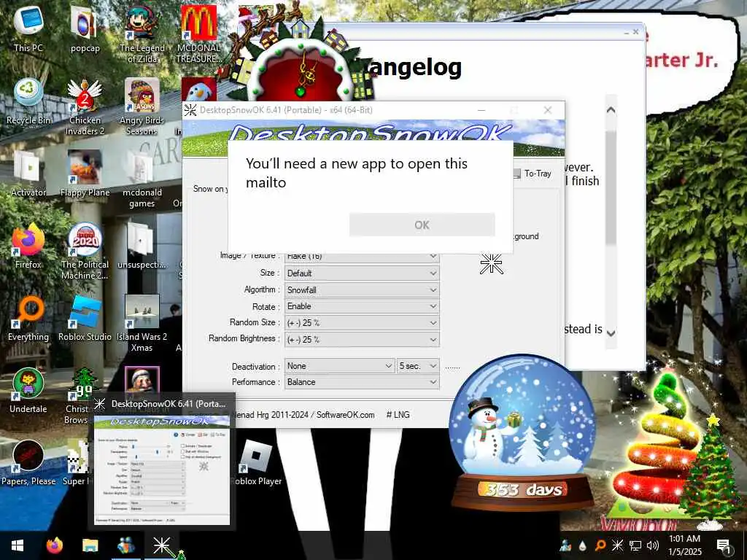The width and height of the screenshot is (747, 560).
Task: Launch The Political Machine 2020 shortcut
Action: (x=85, y=252)
